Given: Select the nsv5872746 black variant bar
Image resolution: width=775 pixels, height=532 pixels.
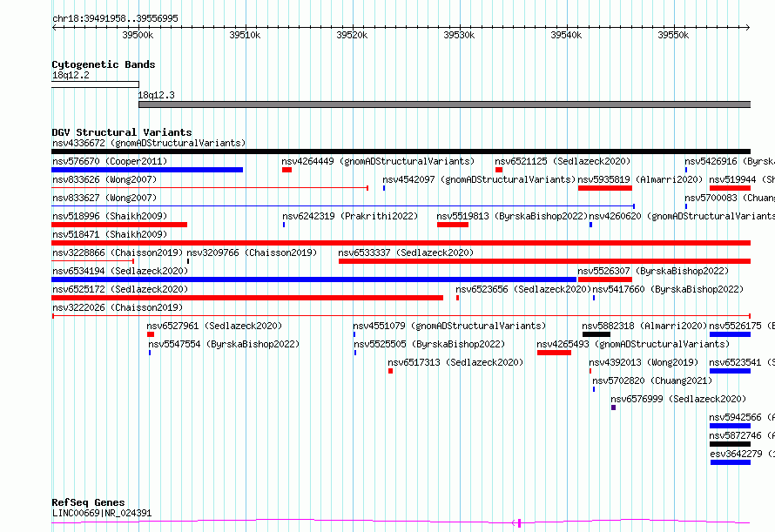Looking at the screenshot, I should tap(730, 444).
